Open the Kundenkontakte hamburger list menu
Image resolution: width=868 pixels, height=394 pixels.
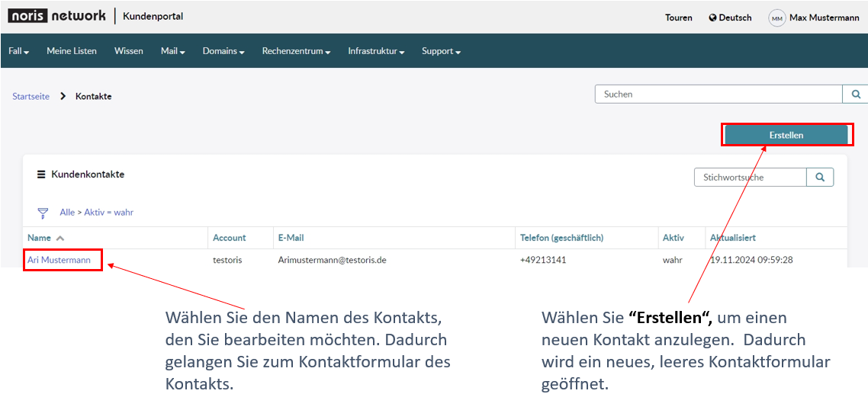[x=41, y=175]
